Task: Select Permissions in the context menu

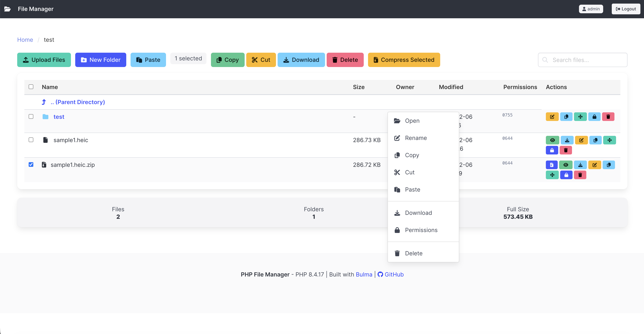Action: 421,230
